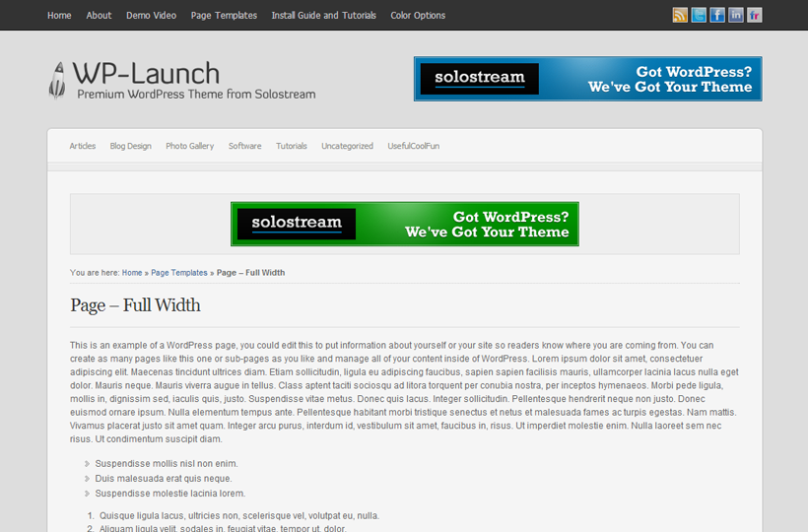This screenshot has height=532, width=808.
Task: Click 'You are here:' breadcrumb label
Action: coord(95,273)
